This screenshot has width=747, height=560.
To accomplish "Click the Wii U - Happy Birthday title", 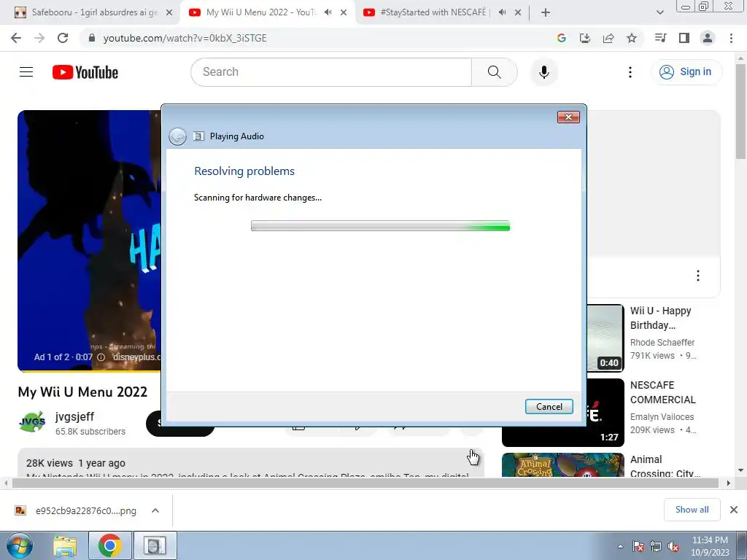I will pyautogui.click(x=660, y=318).
